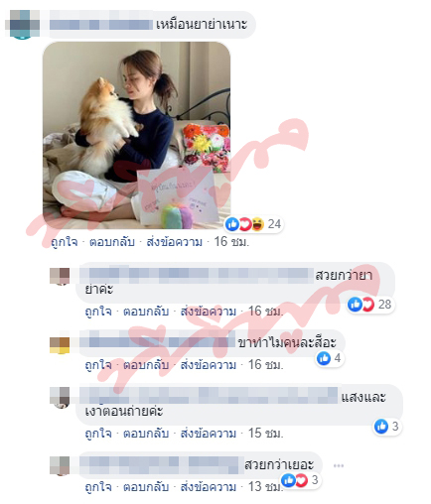This screenshot has width=431, height=504.
Task: Click ส่งข้อความ under the แสงและเงา reply
Action: point(209,434)
